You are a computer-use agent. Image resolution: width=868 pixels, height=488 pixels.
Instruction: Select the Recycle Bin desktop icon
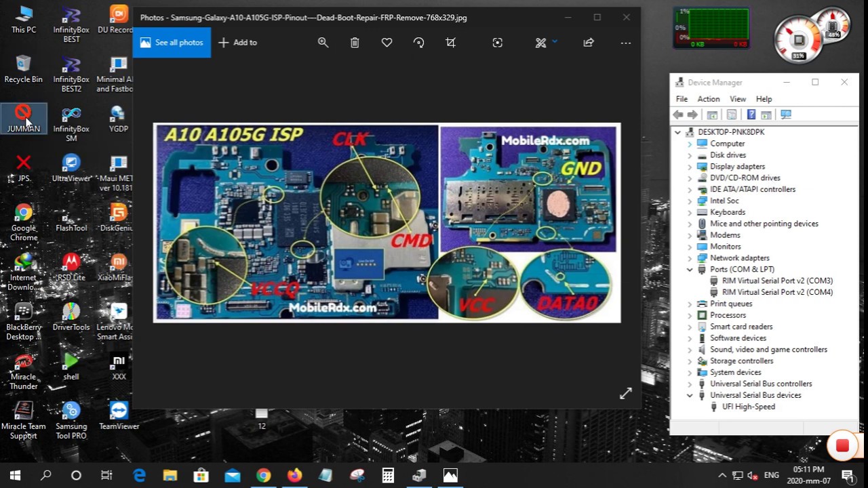(x=24, y=69)
